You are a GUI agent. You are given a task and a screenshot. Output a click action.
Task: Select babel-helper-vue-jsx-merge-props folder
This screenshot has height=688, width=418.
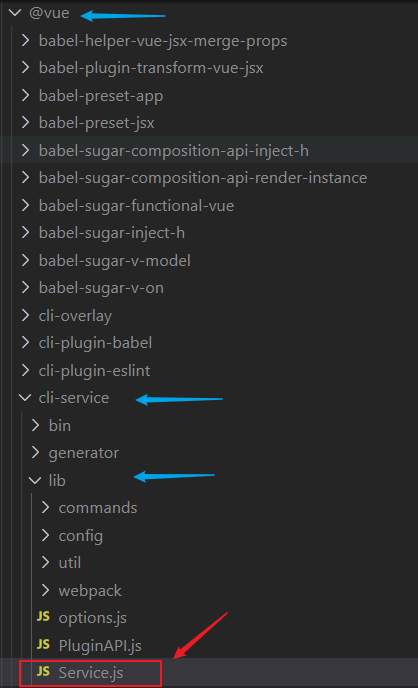tap(163, 41)
